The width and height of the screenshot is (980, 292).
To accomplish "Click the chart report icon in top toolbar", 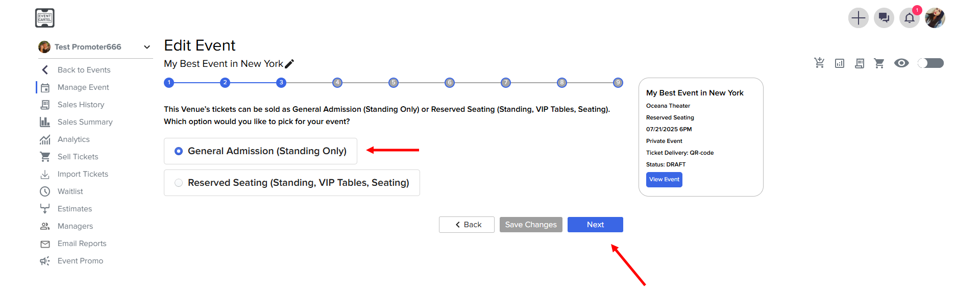I will click(x=840, y=63).
